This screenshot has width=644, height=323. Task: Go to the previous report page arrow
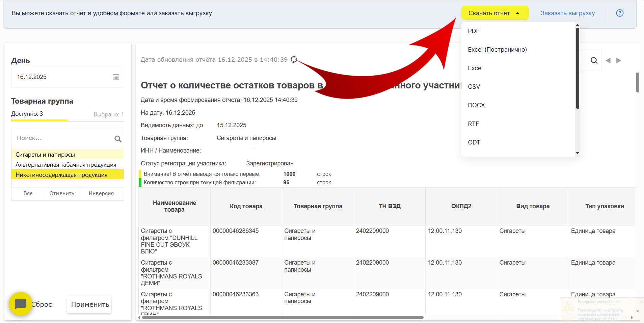pos(608,60)
